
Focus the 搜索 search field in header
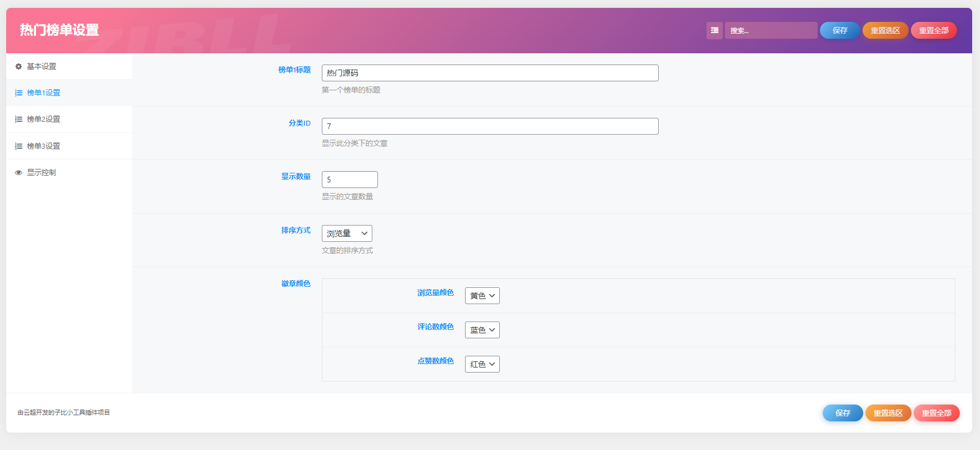[771, 30]
